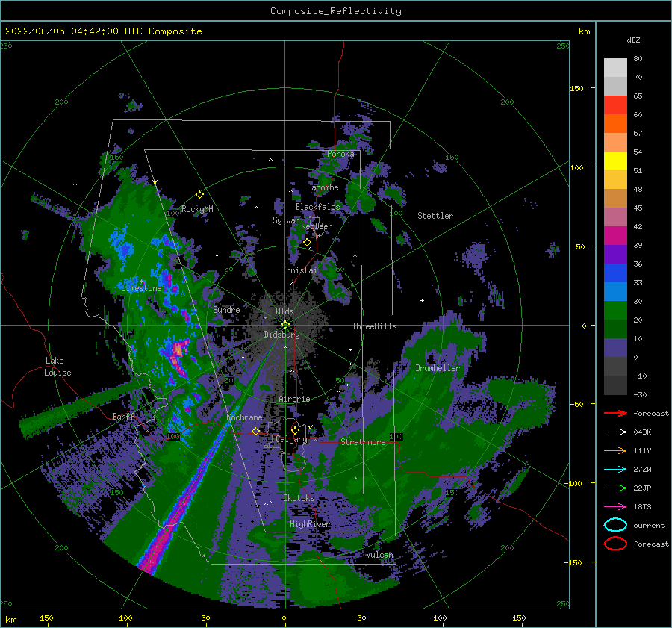Click the orange 57-60 dBZ swatch
The height and width of the screenshot is (628, 672).
click(x=615, y=124)
